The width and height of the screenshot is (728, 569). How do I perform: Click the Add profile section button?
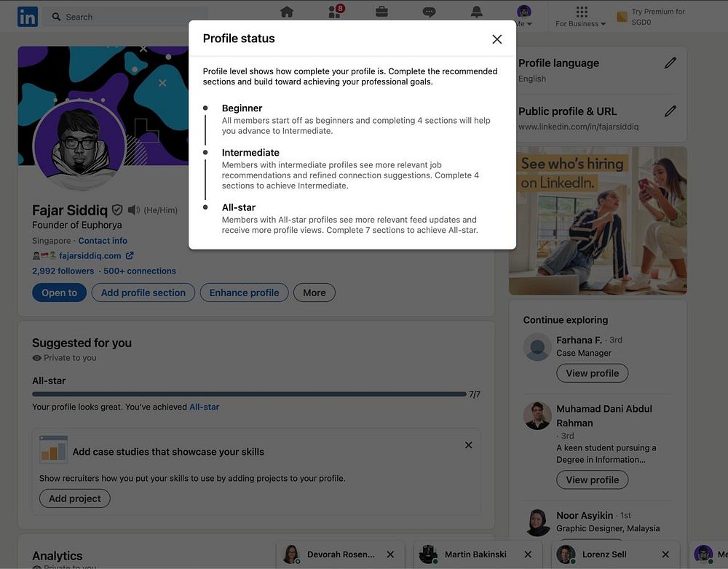tap(143, 293)
